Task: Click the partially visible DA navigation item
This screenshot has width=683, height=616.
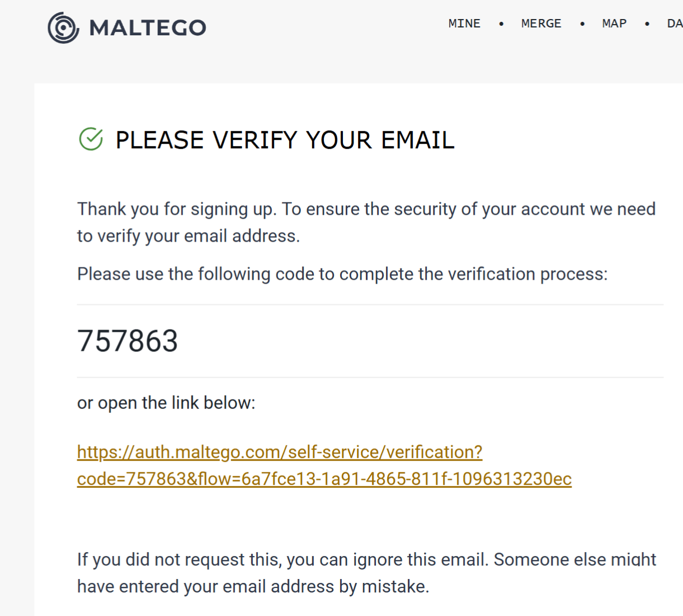Action: coord(675,23)
